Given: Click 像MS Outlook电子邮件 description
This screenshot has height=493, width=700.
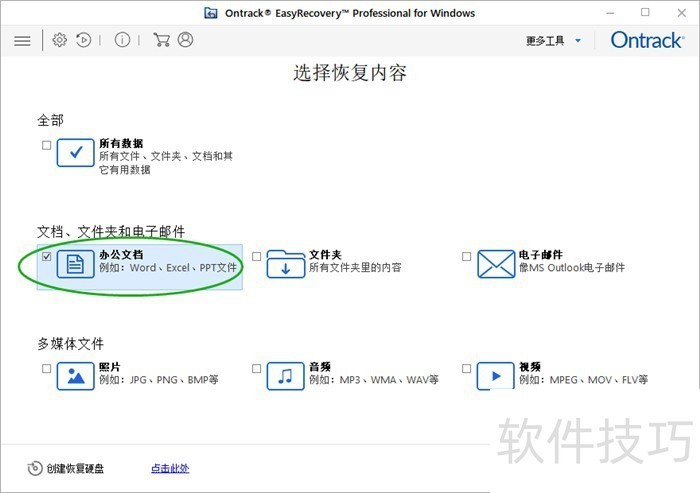Looking at the screenshot, I should pyautogui.click(x=572, y=267).
